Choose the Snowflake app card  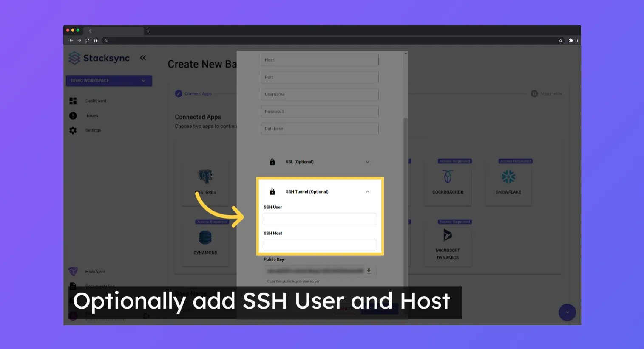[508, 182]
